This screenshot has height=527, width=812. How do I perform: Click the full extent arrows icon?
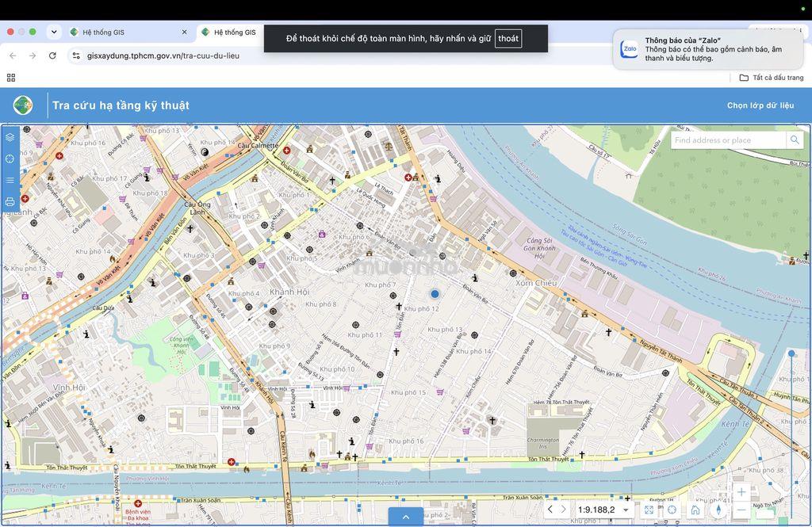649,510
